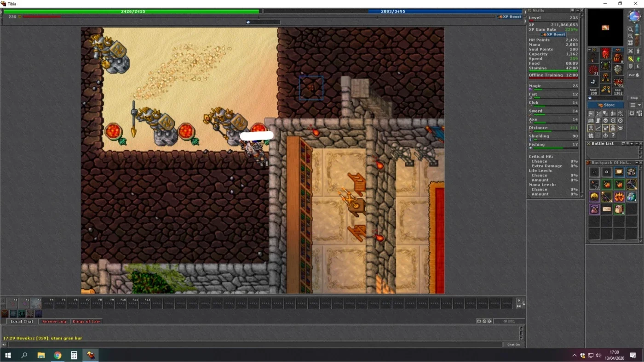The width and height of the screenshot is (644, 362).
Task: Open Chrome from the taskbar
Action: [57, 355]
